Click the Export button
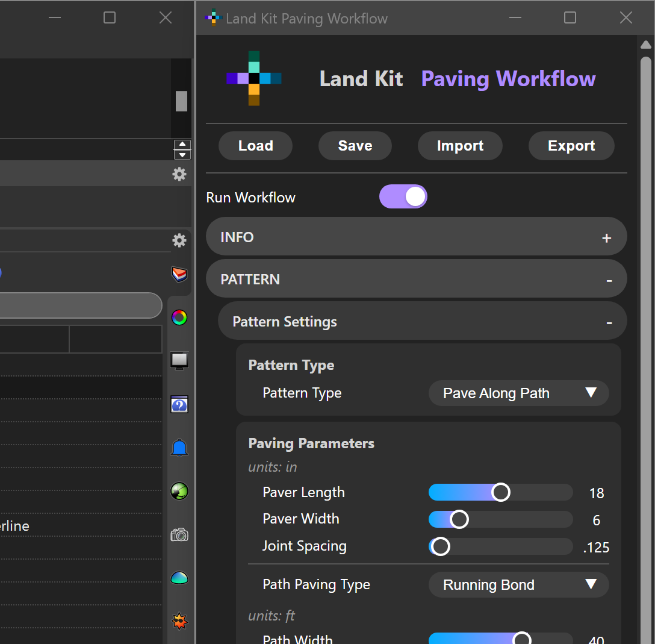Viewport: 655px width, 644px height. tap(571, 146)
